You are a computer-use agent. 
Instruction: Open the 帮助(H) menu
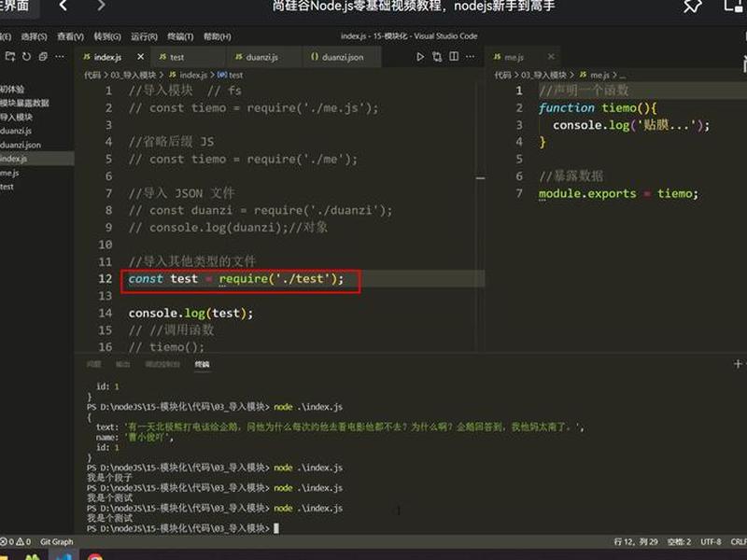218,36
